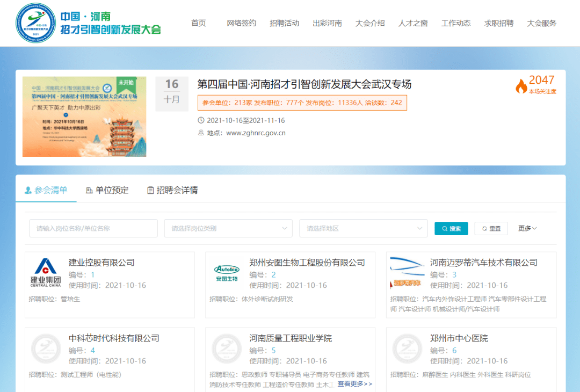580x392 pixels.
Task: Click the 中国·河南招才引智创新发展大会 site title
Action: click(111, 23)
